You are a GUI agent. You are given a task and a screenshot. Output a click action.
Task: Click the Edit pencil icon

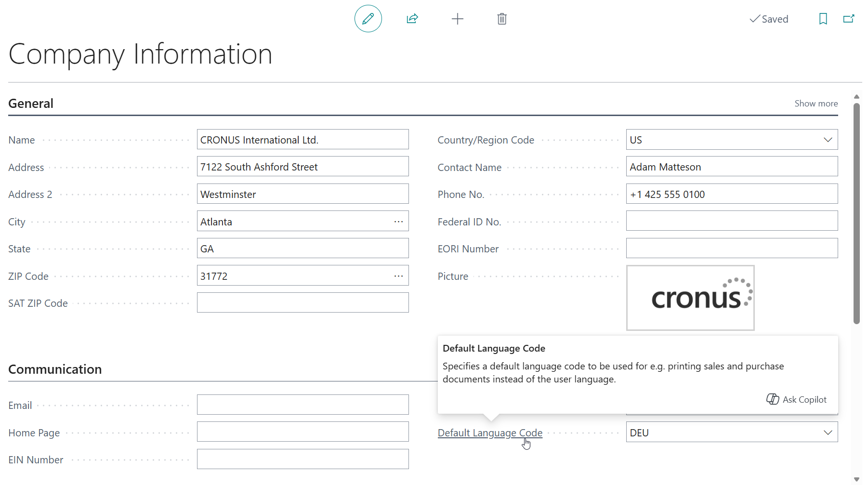tap(368, 19)
